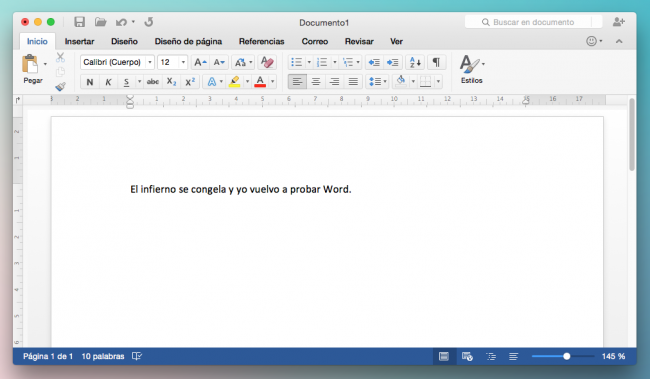Toggle center text alignment

pos(315,82)
